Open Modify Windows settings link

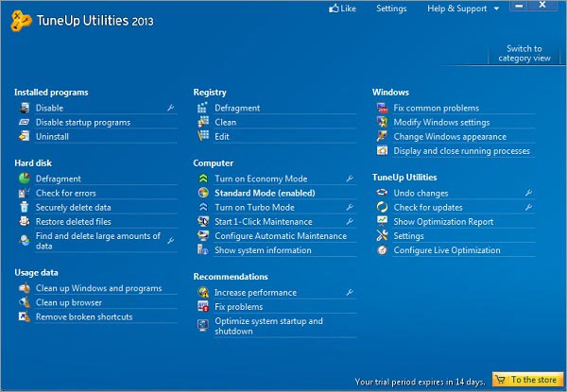[x=441, y=122]
